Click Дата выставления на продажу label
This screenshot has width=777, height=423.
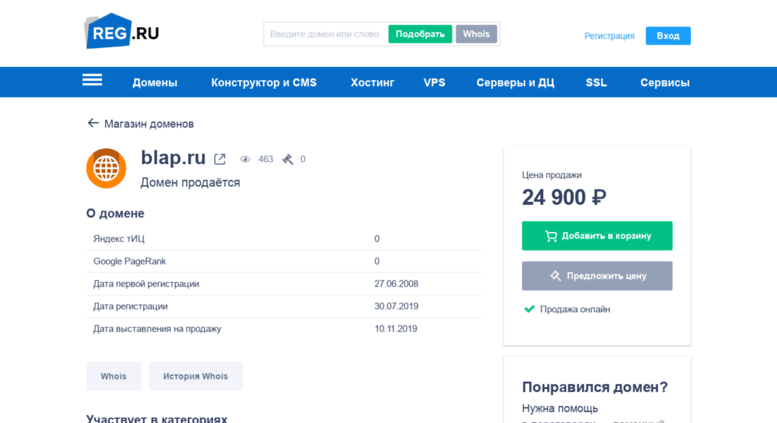157,329
